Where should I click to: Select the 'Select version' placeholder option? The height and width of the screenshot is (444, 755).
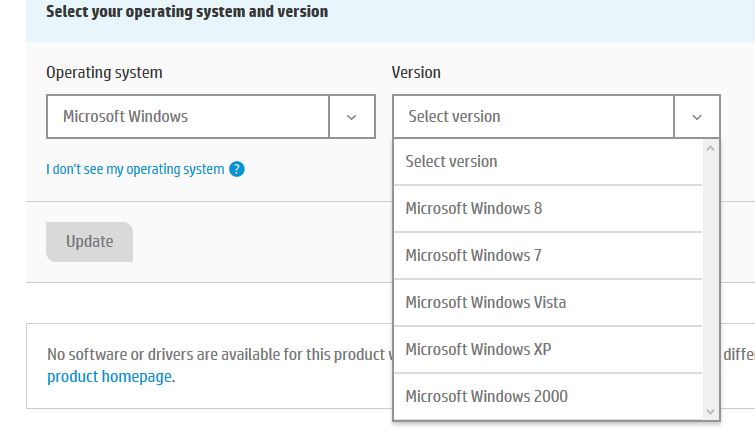coord(548,161)
